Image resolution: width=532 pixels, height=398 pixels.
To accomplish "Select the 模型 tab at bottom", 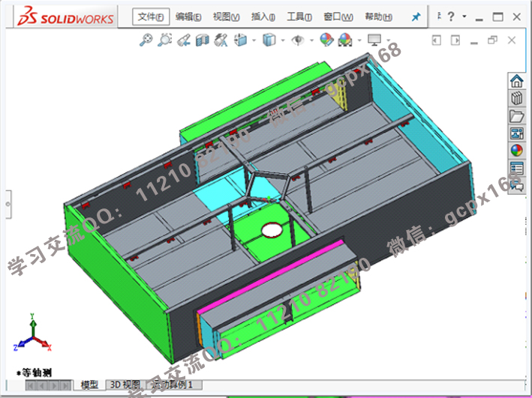I will coord(89,385).
